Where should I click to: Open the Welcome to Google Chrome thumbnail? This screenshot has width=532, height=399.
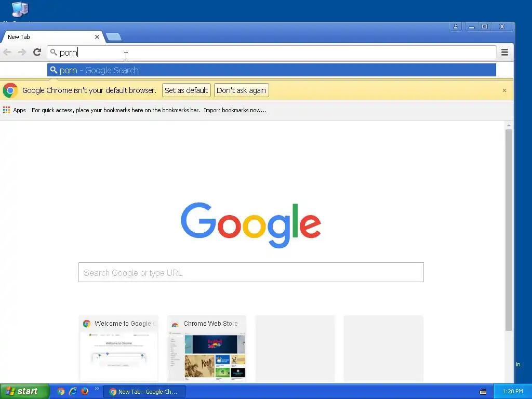119,349
